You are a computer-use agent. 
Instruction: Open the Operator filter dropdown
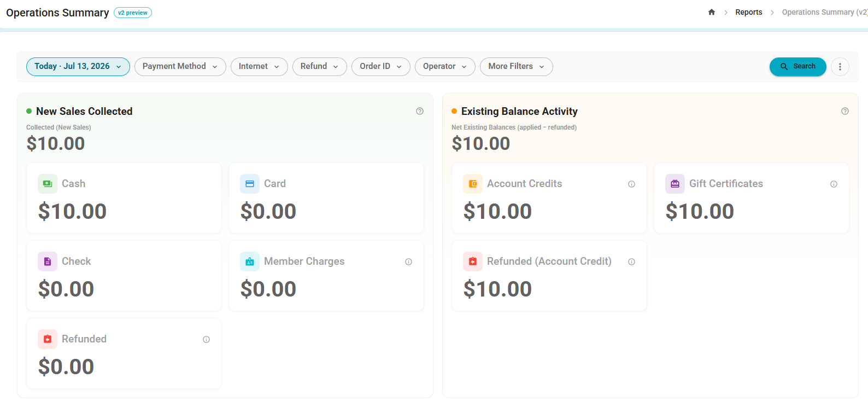(445, 67)
